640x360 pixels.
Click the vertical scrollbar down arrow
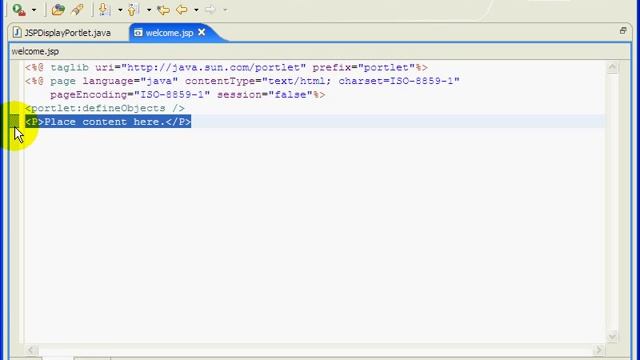click(612, 336)
